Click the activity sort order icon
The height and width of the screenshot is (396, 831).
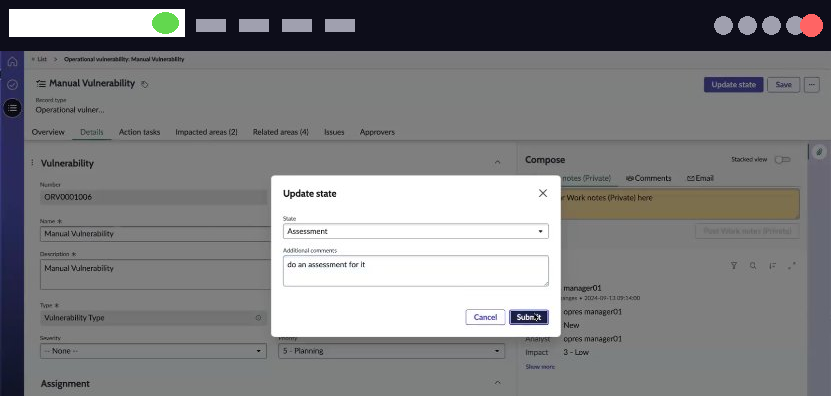coord(773,266)
